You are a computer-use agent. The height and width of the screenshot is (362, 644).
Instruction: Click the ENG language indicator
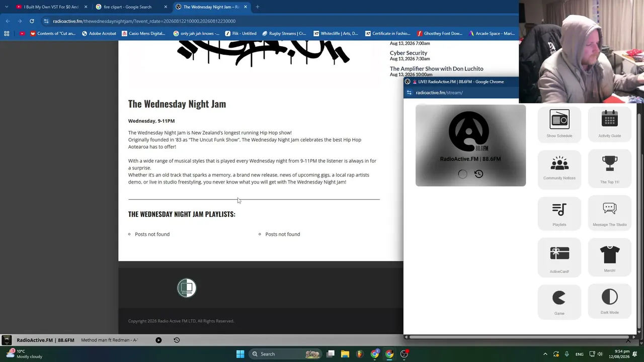[x=580, y=354]
